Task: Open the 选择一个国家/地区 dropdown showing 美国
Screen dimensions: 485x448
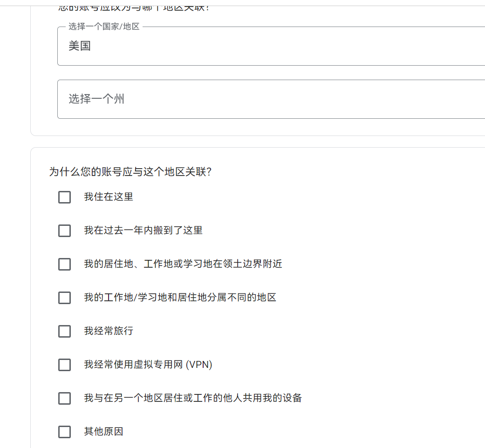Action: click(271, 46)
